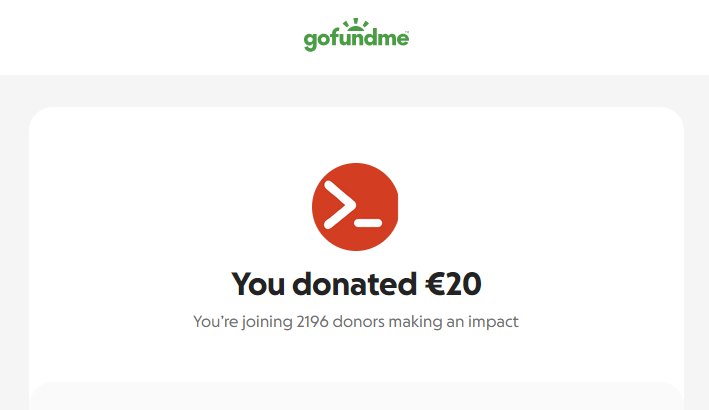Screen dimensions: 709x410
Task: Click the €20 donation amount
Action: click(x=453, y=284)
